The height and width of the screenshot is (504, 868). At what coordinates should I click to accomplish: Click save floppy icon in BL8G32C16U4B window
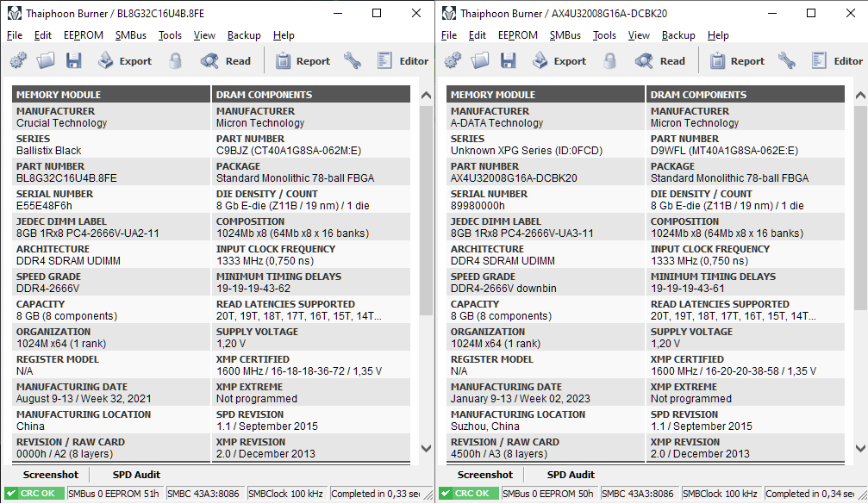point(73,60)
